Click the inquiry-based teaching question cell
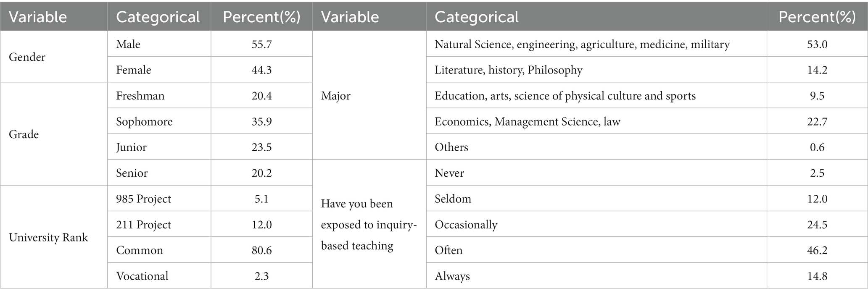868x296 pixels. [369, 225]
